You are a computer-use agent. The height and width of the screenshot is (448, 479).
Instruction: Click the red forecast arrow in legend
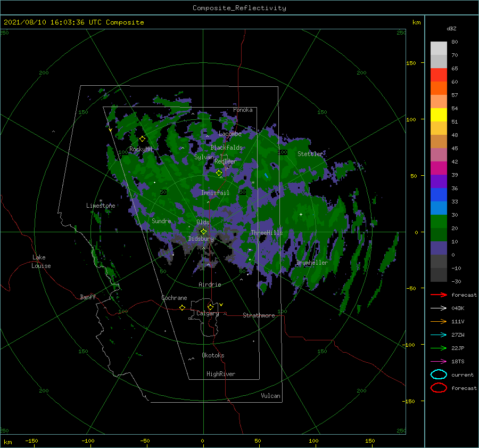(x=439, y=295)
